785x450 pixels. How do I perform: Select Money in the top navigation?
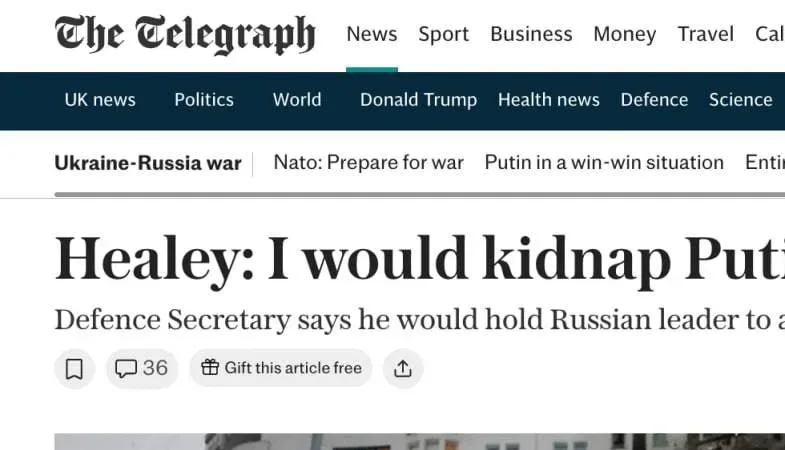pyautogui.click(x=625, y=35)
